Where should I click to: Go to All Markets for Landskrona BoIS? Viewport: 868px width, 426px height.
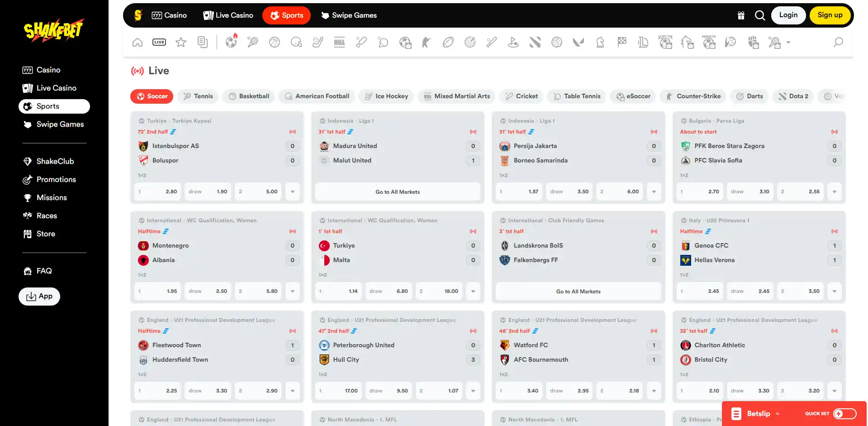[x=579, y=291]
